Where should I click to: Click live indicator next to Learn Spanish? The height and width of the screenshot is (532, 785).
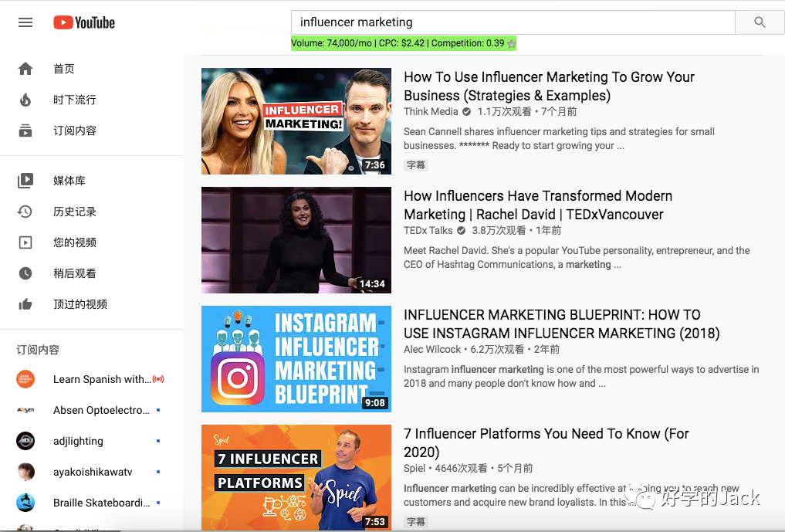pos(158,379)
